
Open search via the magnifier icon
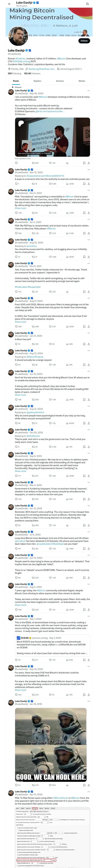pyautogui.click(x=87, y=4)
